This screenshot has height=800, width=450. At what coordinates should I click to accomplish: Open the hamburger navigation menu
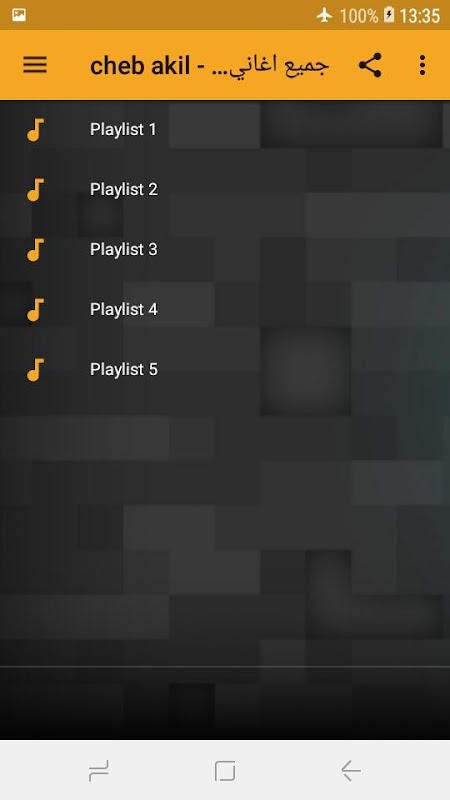pos(35,65)
